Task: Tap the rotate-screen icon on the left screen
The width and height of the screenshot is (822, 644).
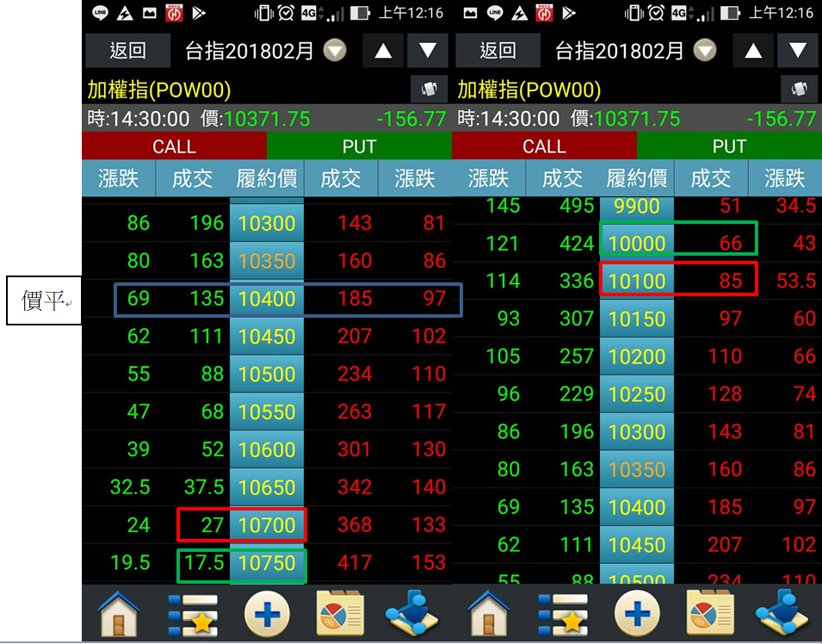Action: click(429, 90)
